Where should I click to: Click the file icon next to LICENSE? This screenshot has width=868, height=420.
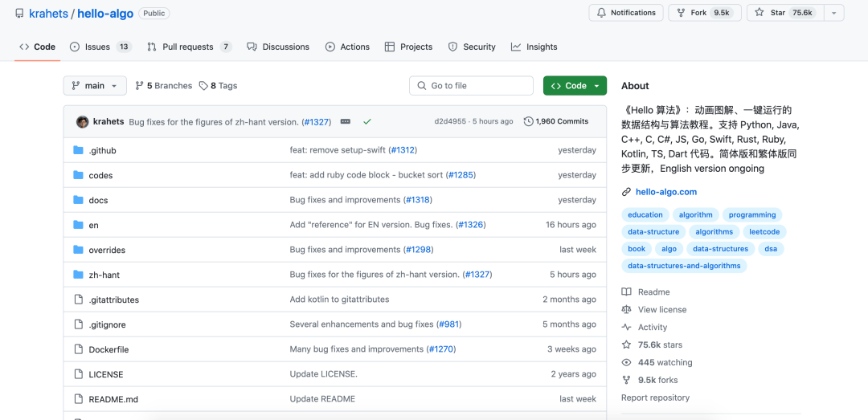pyautogui.click(x=78, y=374)
